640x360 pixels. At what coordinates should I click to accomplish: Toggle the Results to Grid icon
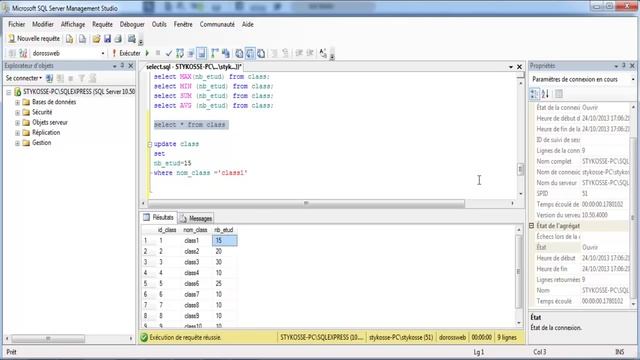pyautogui.click(x=250, y=53)
